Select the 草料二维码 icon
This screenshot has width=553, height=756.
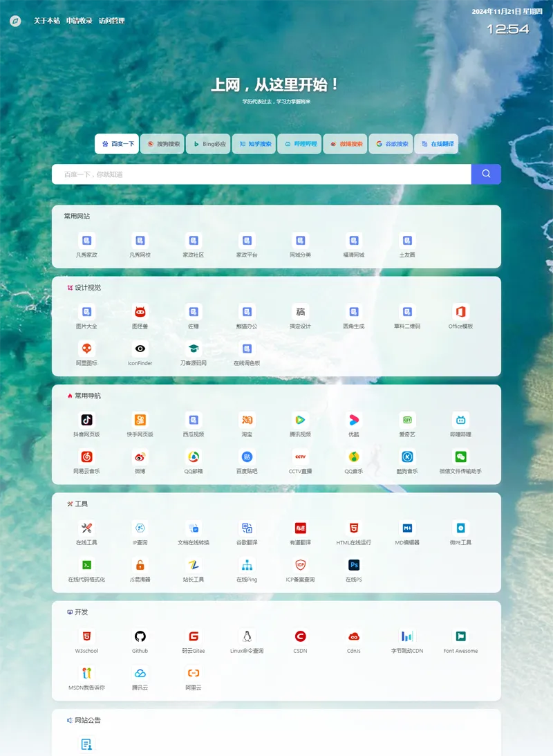pyautogui.click(x=406, y=313)
